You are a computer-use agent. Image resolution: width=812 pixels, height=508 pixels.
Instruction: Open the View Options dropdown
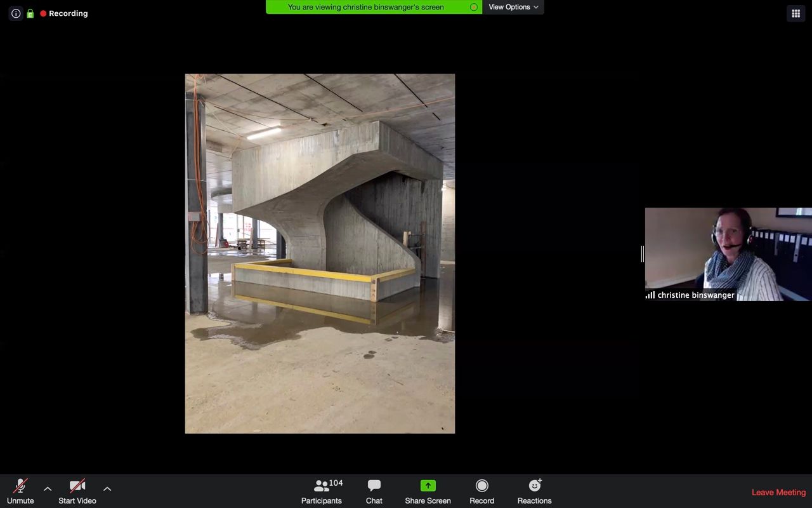click(513, 7)
